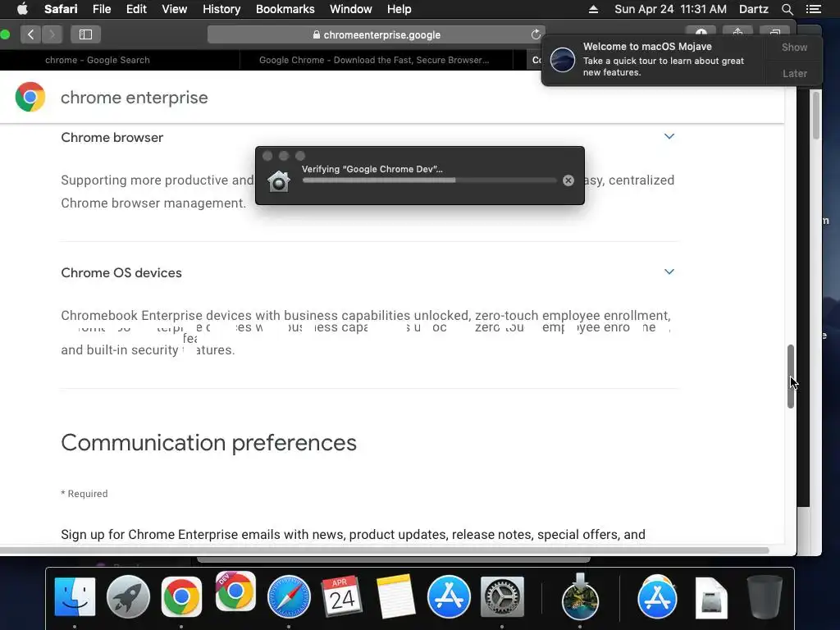Click the macOS installer icon in Dock
Screen dimensions: 840x630
click(580, 598)
